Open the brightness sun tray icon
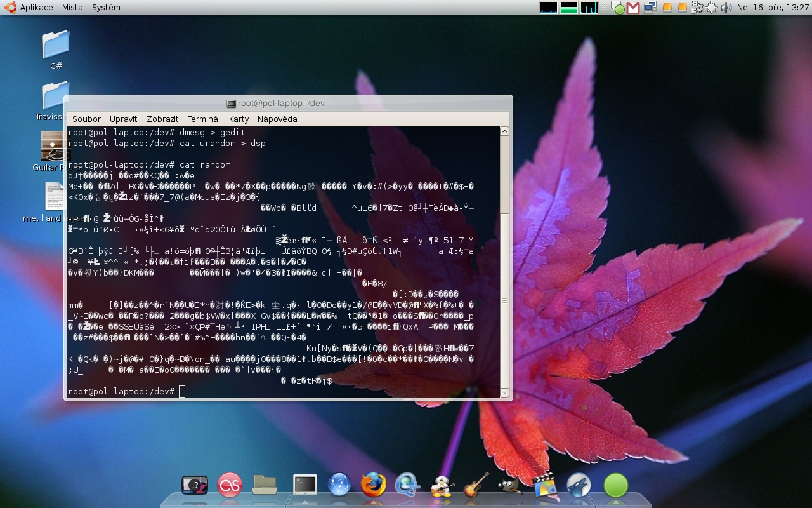 pyautogui.click(x=712, y=8)
